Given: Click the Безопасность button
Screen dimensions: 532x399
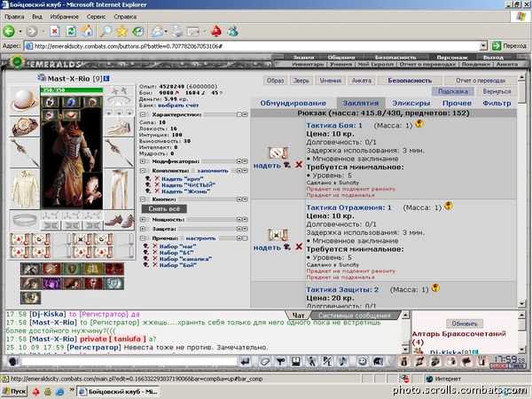Looking at the screenshot, I should tap(410, 81).
